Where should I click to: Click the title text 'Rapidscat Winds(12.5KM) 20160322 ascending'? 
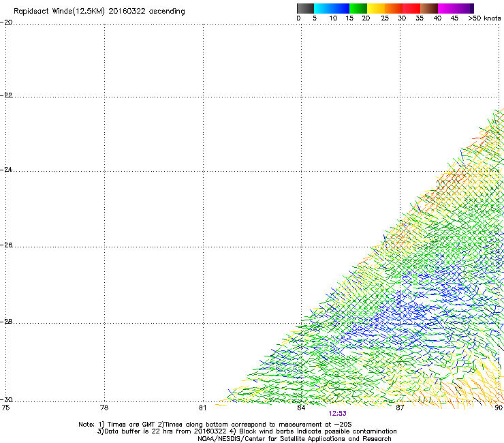[x=99, y=12]
